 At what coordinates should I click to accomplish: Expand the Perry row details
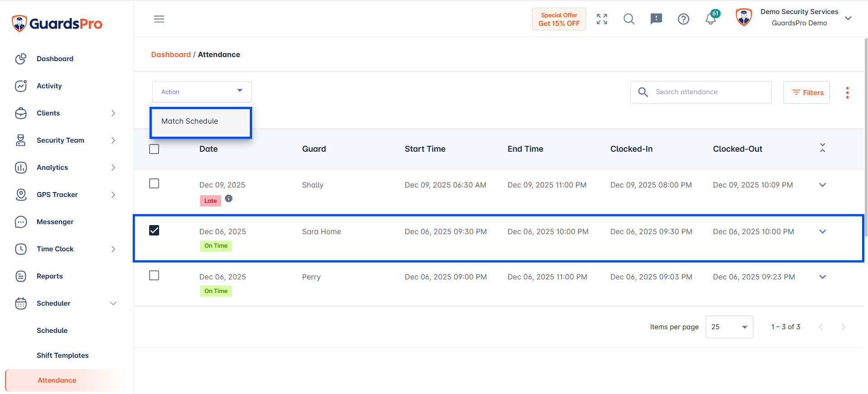(x=823, y=277)
